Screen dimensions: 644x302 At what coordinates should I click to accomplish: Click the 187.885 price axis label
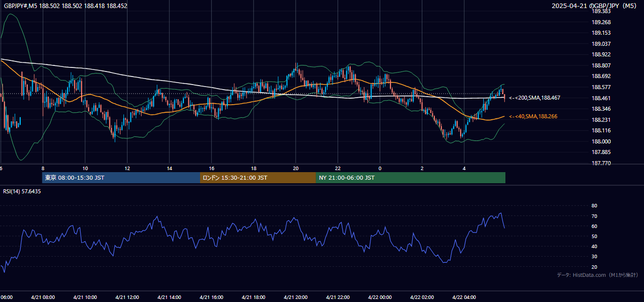(x=601, y=152)
